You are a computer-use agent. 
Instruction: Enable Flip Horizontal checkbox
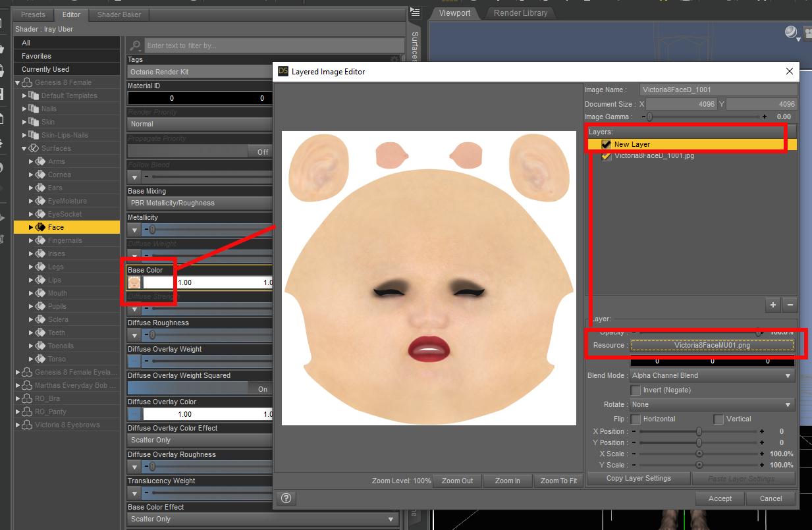(636, 419)
